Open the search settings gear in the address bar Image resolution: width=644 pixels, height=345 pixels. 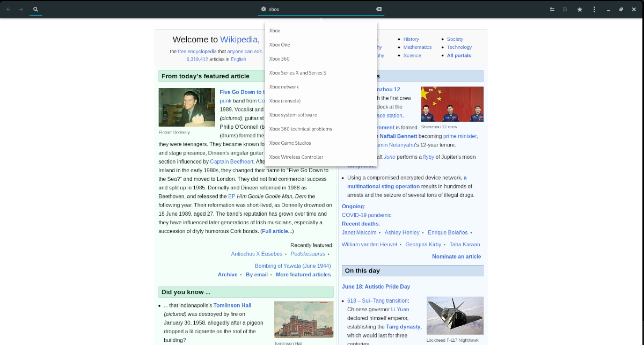263,9
